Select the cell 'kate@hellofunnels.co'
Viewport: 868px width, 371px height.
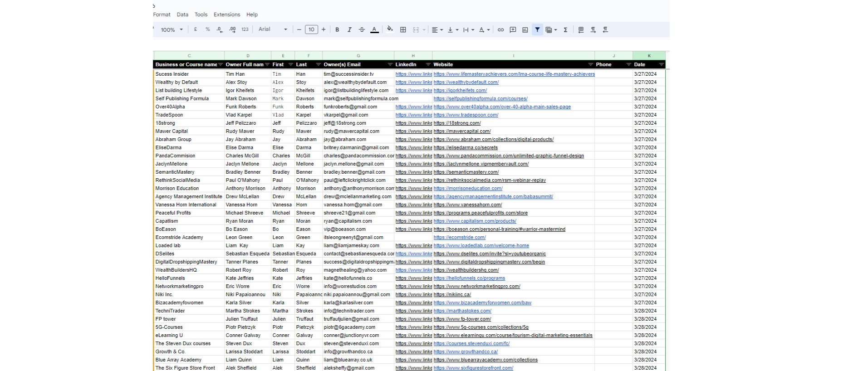click(358, 278)
